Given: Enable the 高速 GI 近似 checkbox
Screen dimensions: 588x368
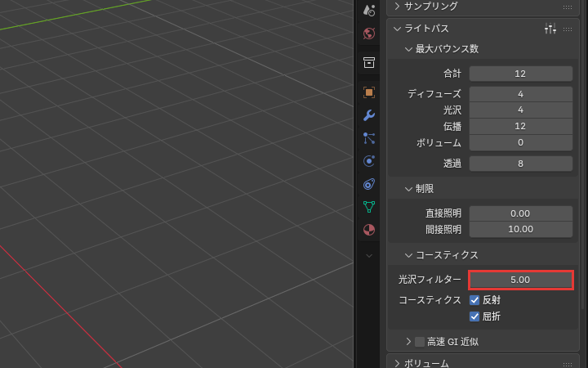Looking at the screenshot, I should click(x=420, y=342).
